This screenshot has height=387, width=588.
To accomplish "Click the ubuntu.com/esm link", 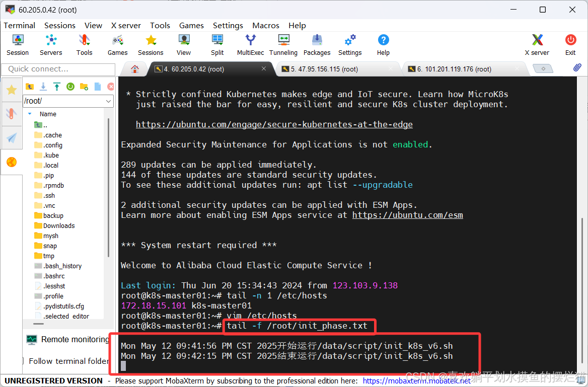I will 408,215.
